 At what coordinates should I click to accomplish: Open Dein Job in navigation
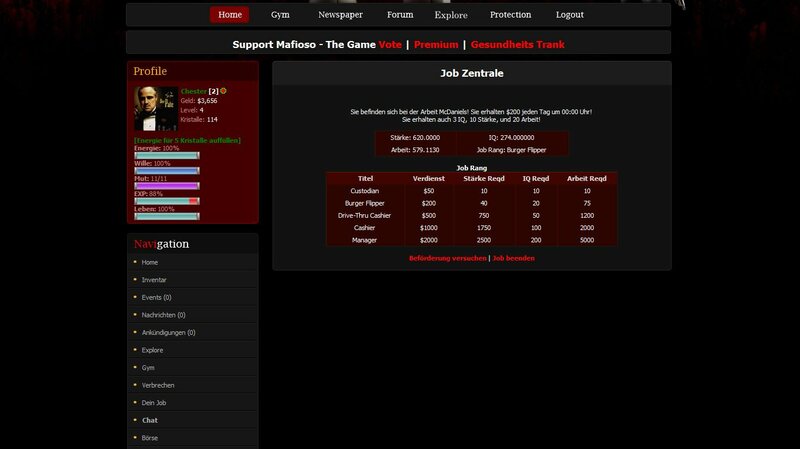coord(154,403)
